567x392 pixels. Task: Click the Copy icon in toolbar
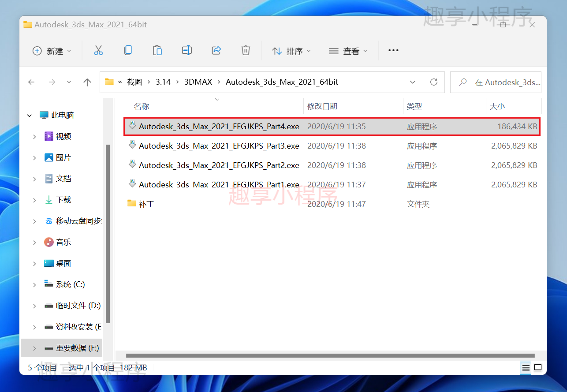[x=128, y=51]
